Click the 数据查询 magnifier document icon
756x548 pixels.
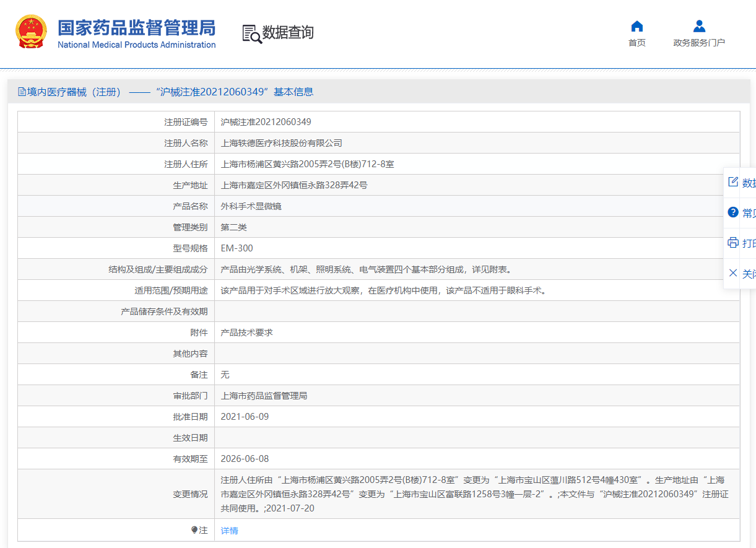(252, 34)
